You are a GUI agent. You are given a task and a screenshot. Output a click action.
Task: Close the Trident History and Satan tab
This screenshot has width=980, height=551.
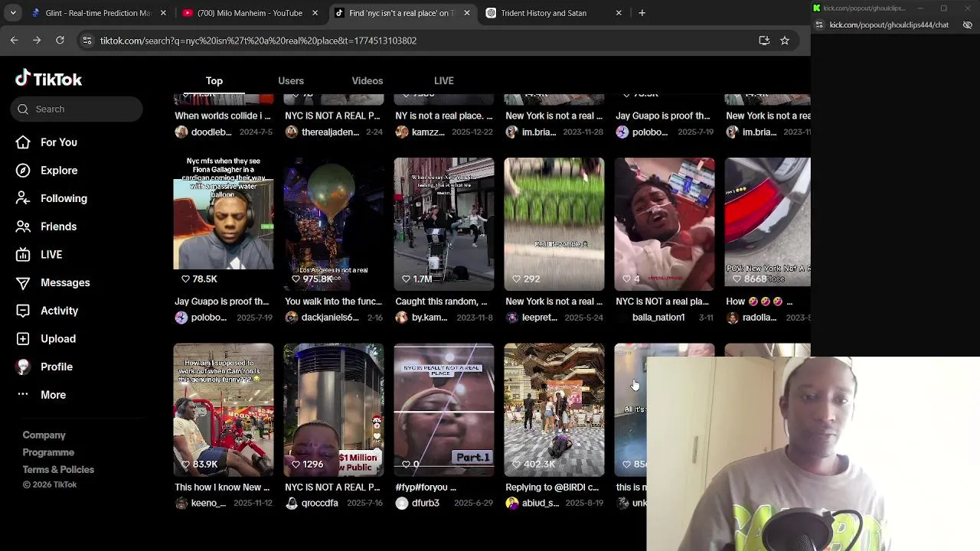coord(619,13)
